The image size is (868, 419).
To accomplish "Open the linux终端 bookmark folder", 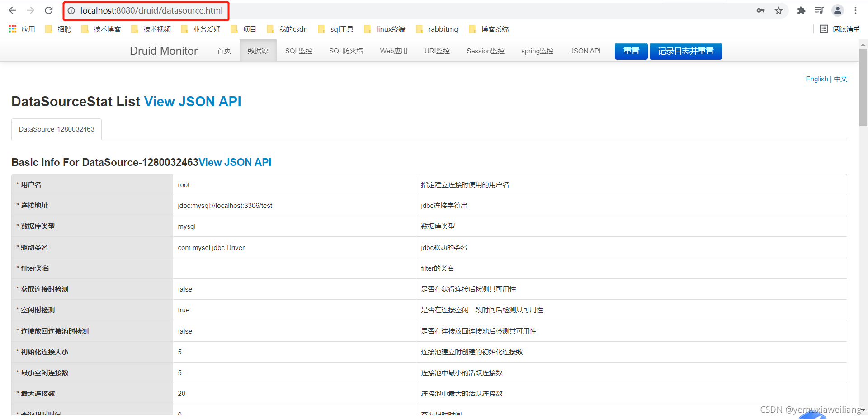I will click(385, 29).
